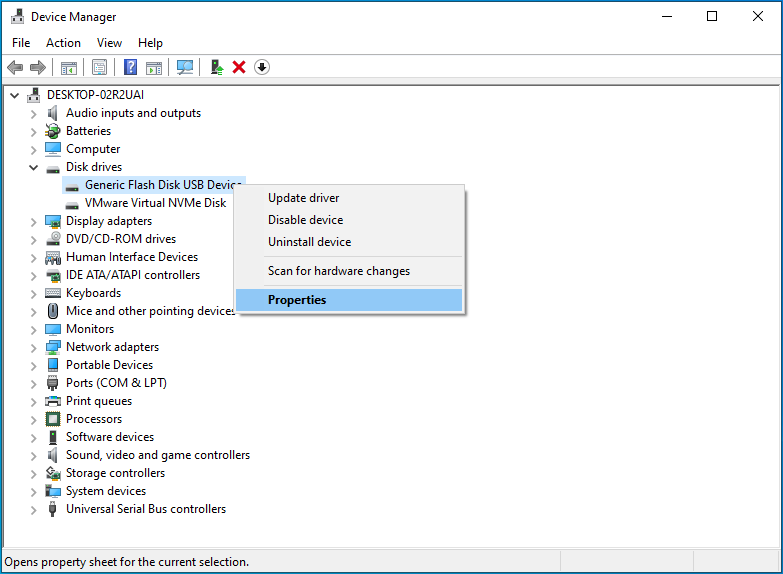Collapse the Disk drives node

coord(34,167)
